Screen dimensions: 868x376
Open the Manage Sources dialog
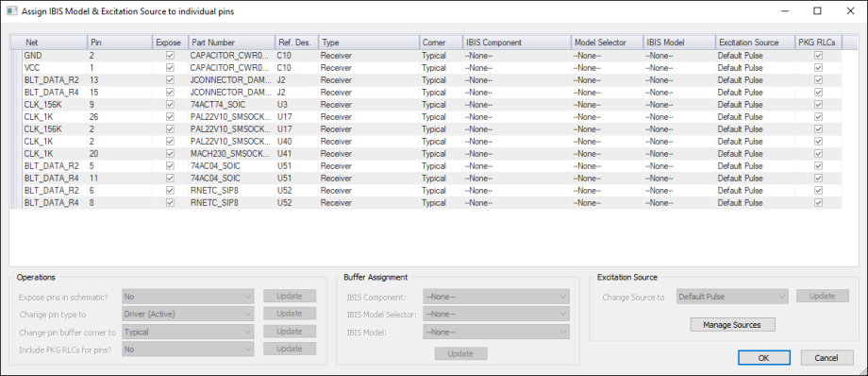coord(732,324)
